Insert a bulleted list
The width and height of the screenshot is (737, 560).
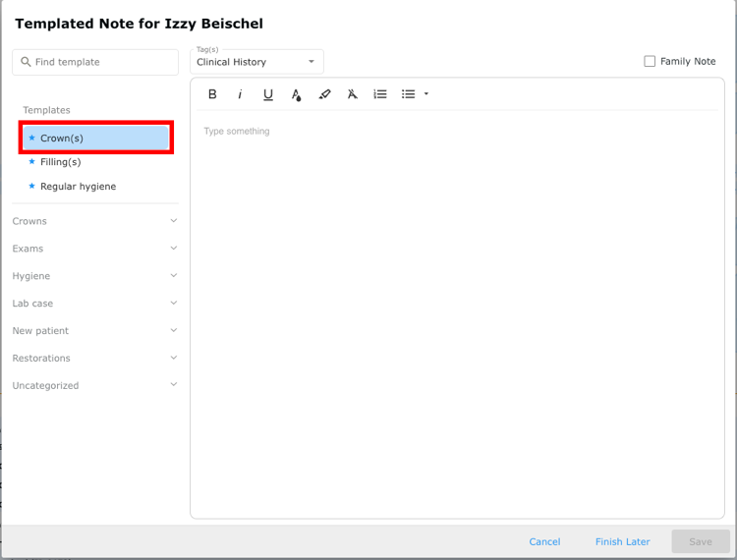pyautogui.click(x=408, y=94)
